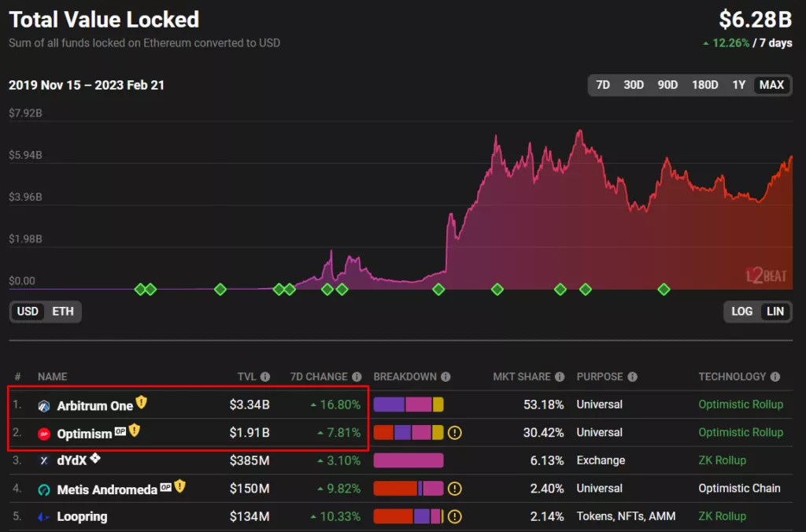Click the 7D CHANGE column header label
Screen dimensions: 806x532
319,377
